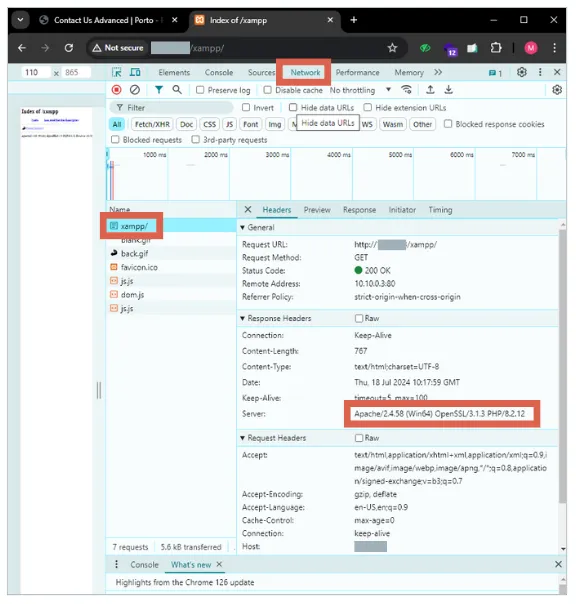This screenshot has height=604, width=576.
Task: Reload the page
Action: point(69,48)
